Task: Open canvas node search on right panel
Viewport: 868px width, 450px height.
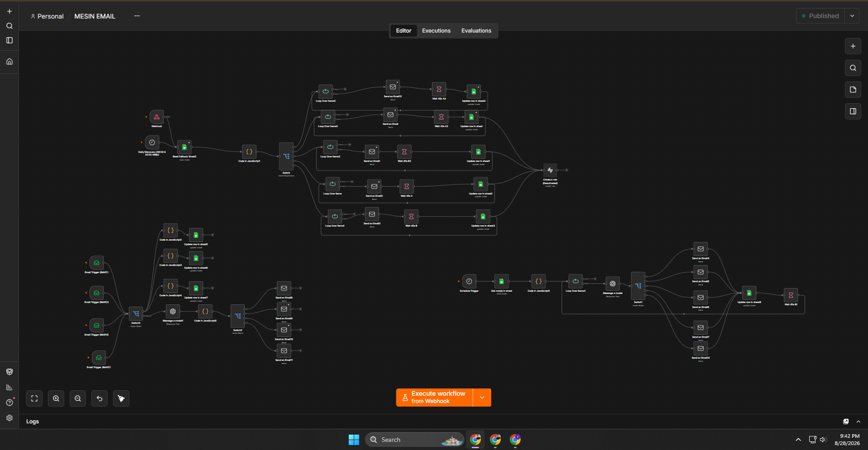Action: [x=853, y=68]
